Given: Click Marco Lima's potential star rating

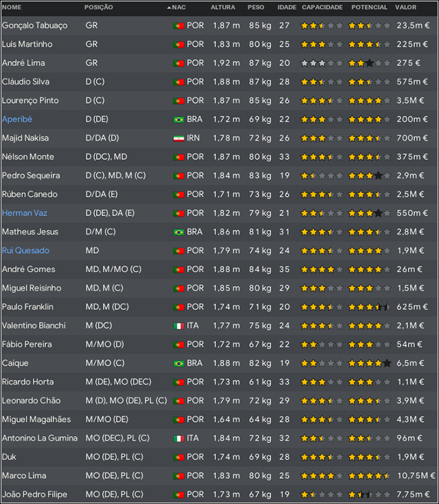Looking at the screenshot, I should (x=370, y=476).
